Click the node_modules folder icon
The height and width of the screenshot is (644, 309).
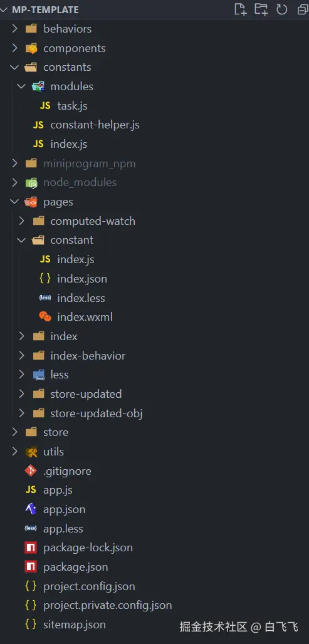[31, 183]
